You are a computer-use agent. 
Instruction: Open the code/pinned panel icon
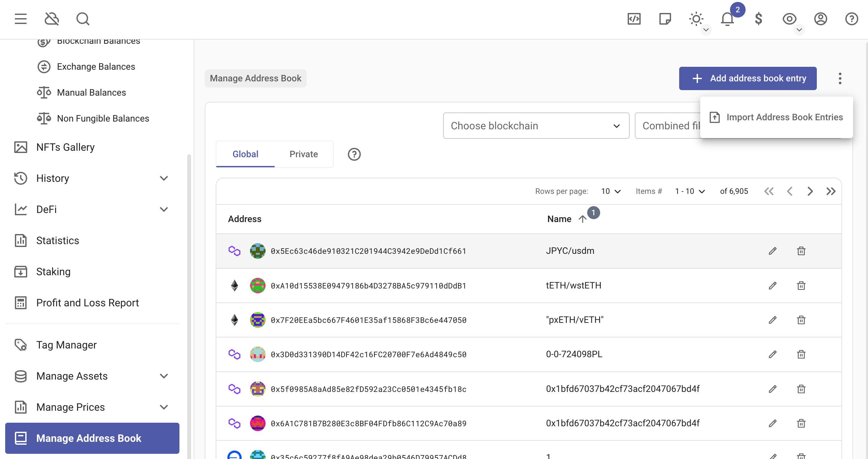(634, 19)
